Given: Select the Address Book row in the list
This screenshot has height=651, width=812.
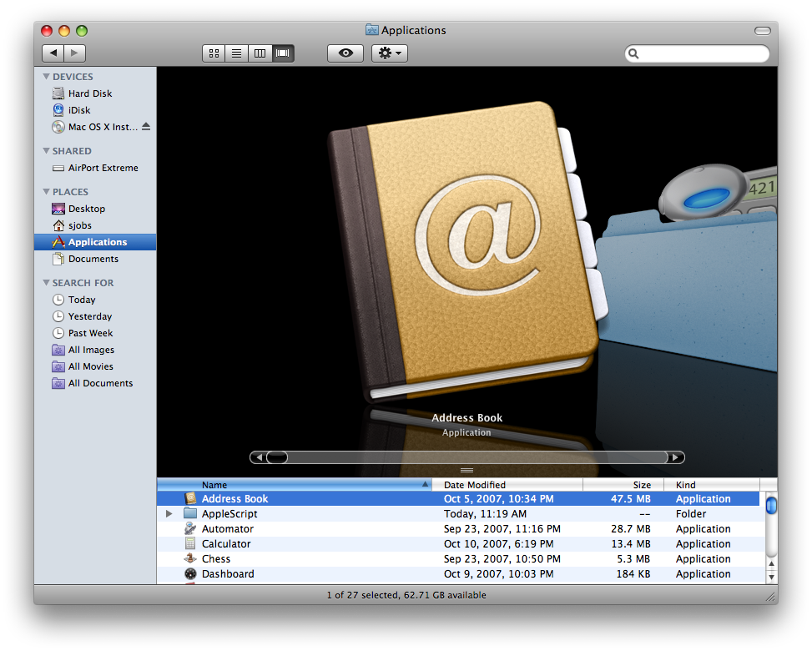Looking at the screenshot, I should [x=458, y=499].
